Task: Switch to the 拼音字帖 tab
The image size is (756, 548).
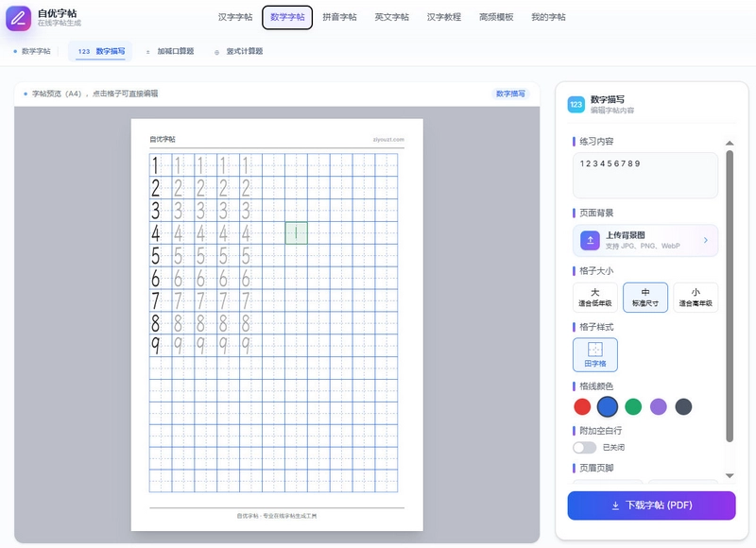Action: pyautogui.click(x=339, y=17)
